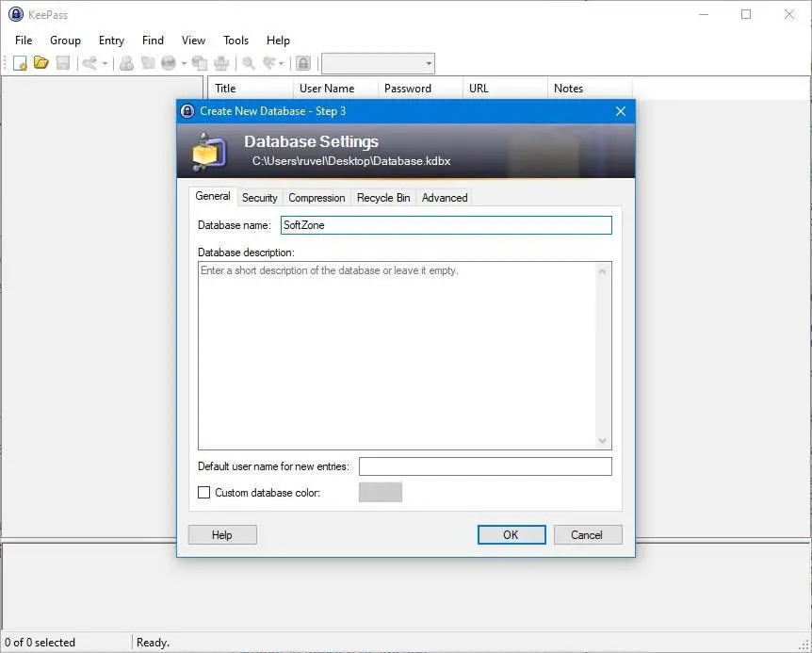The width and height of the screenshot is (812, 653).
Task: Maximize the KeePass window
Action: pos(746,14)
